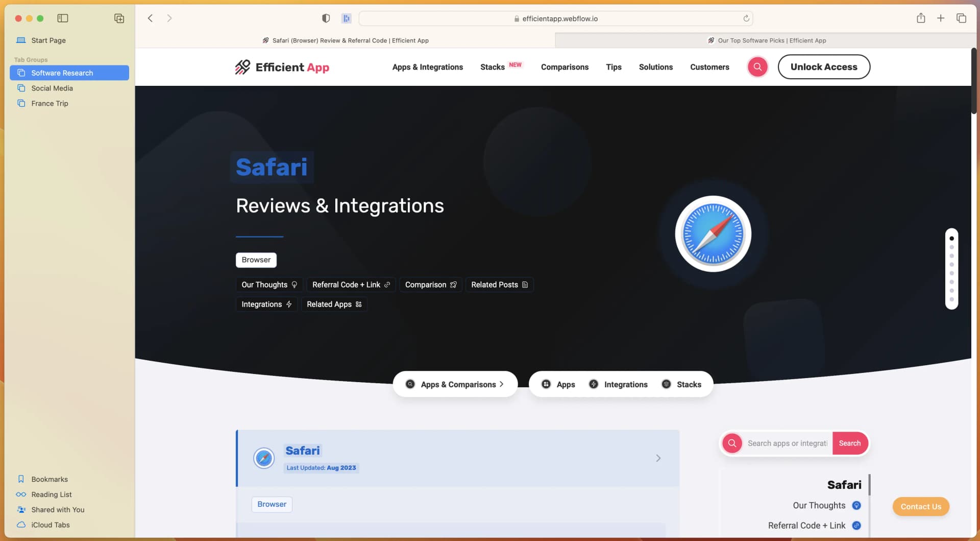The width and height of the screenshot is (980, 541).
Task: Go back with the back arrow
Action: (150, 18)
